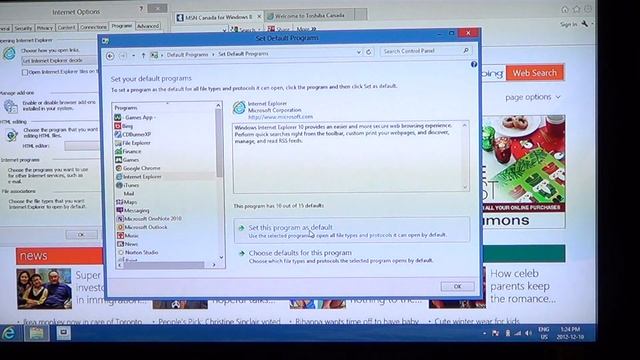This screenshot has width=640, height=360.
Task: Select News in Programs list
Action: tap(127, 244)
